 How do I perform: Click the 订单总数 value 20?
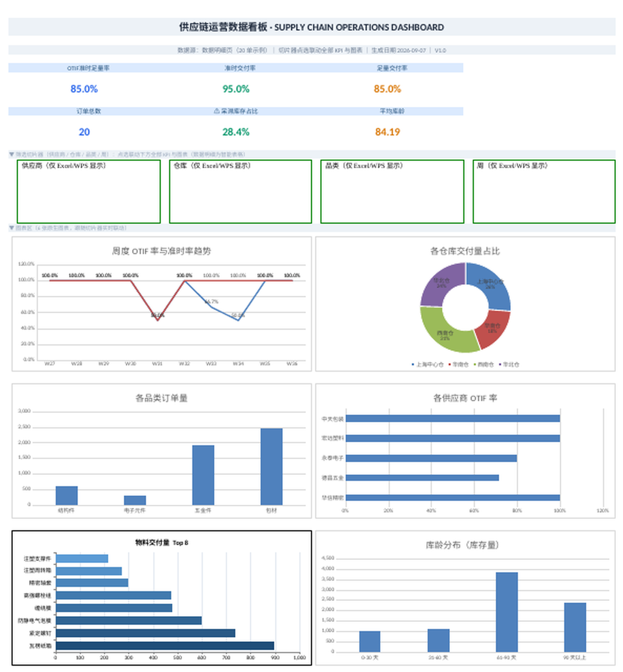pyautogui.click(x=84, y=132)
